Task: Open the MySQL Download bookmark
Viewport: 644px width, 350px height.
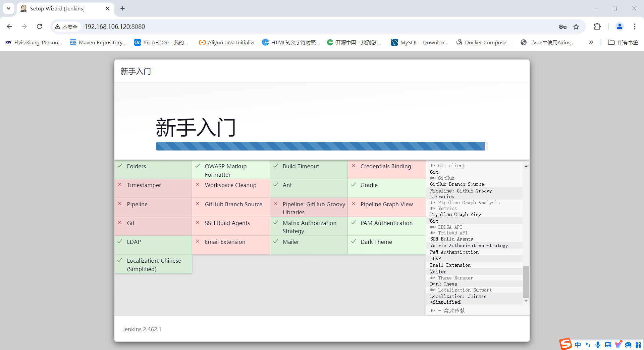Action: tap(420, 42)
